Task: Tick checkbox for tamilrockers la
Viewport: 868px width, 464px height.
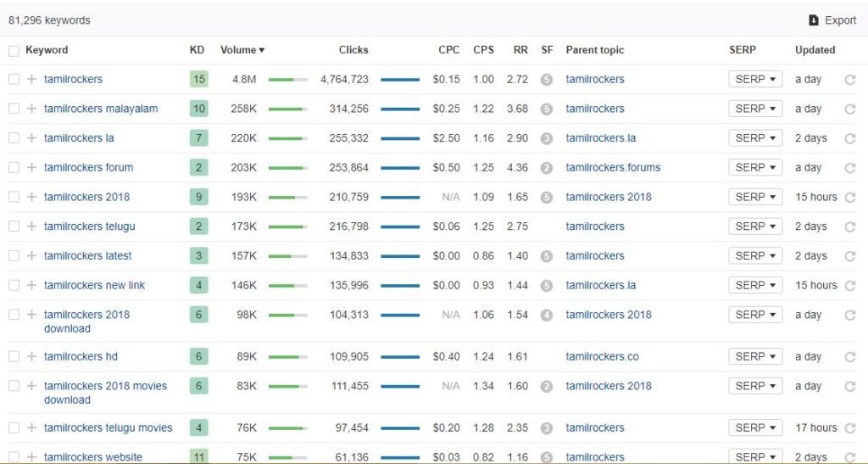Action: click(x=14, y=138)
